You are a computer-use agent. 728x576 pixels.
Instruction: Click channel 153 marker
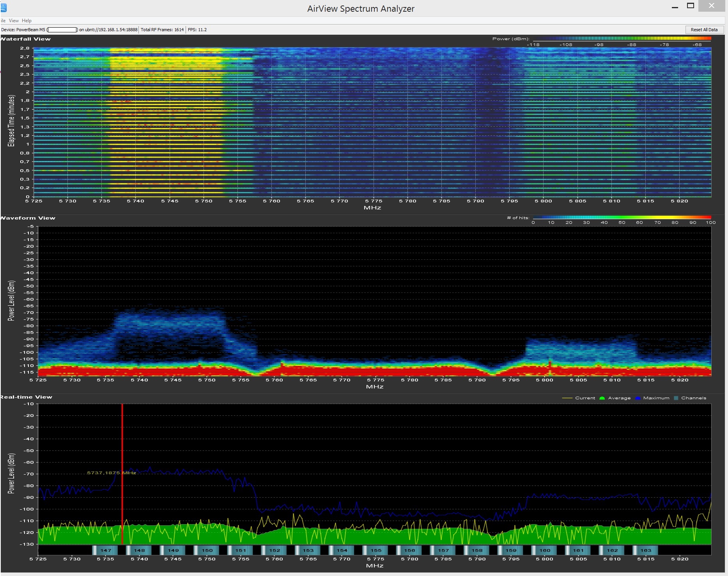(x=308, y=550)
